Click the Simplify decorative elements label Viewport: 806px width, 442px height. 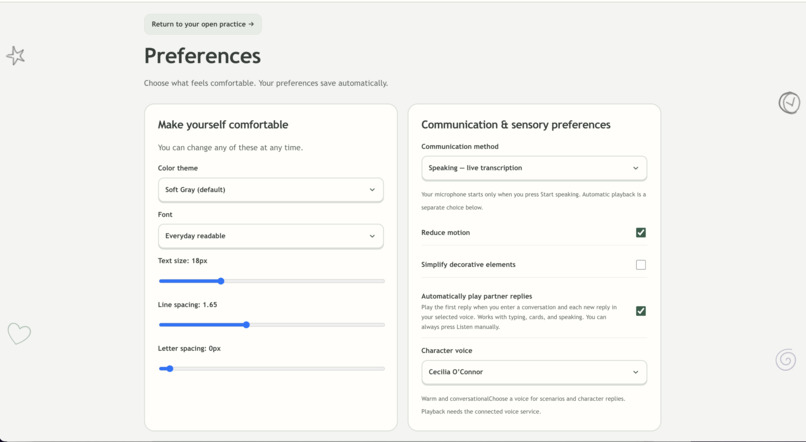(468, 265)
